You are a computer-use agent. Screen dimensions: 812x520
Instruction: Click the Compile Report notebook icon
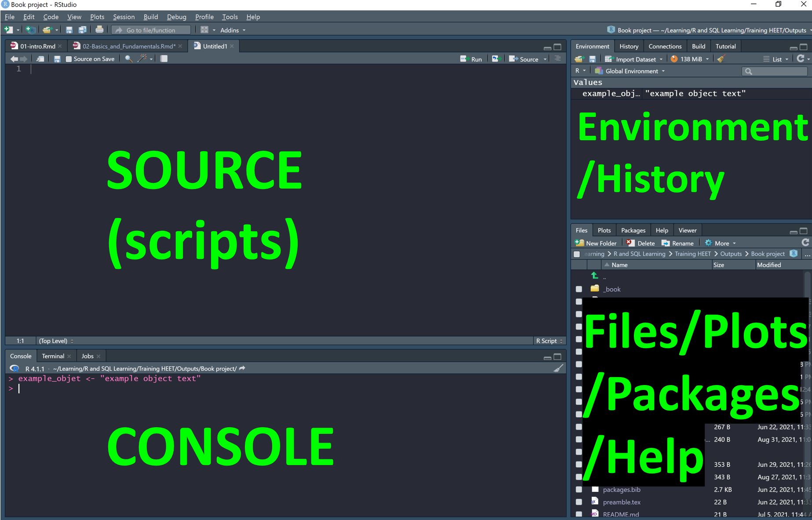(x=164, y=58)
